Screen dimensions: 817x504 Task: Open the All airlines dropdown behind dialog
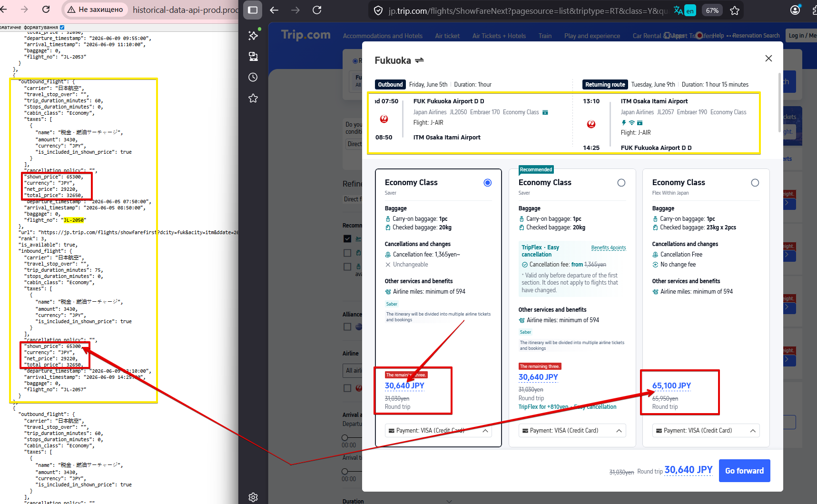point(353,370)
